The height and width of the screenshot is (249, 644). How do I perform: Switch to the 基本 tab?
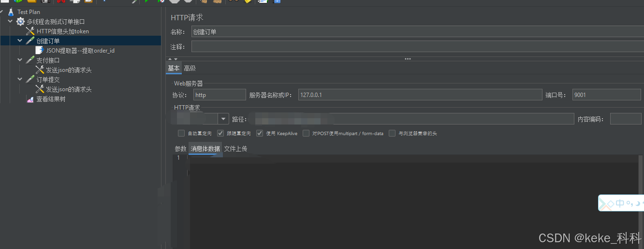pyautogui.click(x=174, y=69)
